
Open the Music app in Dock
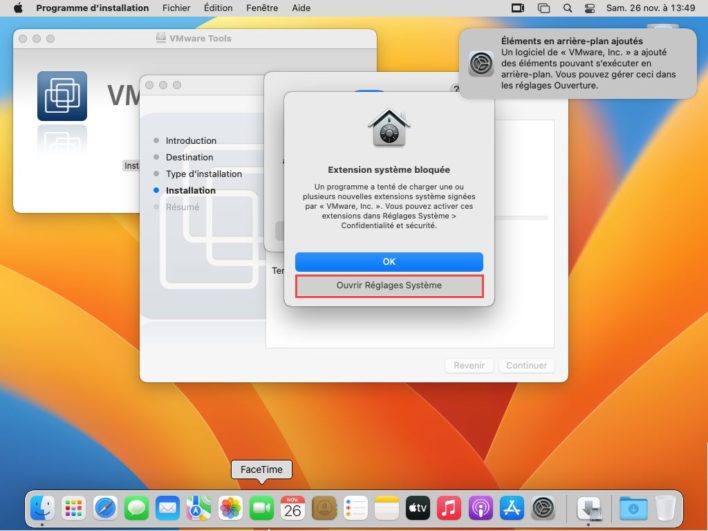[x=449, y=508]
